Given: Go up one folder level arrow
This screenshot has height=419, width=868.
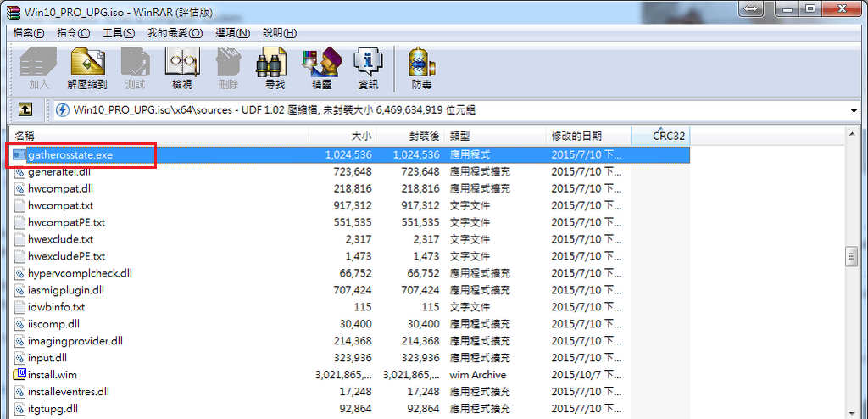Looking at the screenshot, I should pyautogui.click(x=25, y=109).
